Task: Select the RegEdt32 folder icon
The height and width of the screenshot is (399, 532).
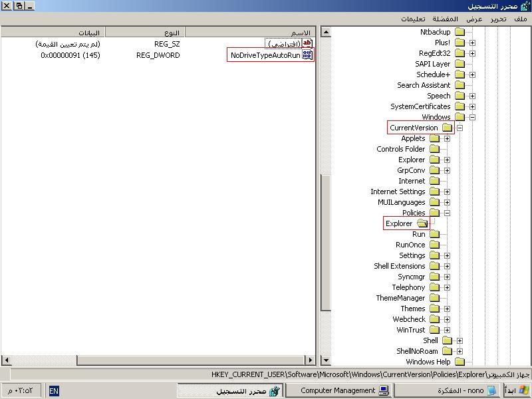Action: [x=460, y=53]
